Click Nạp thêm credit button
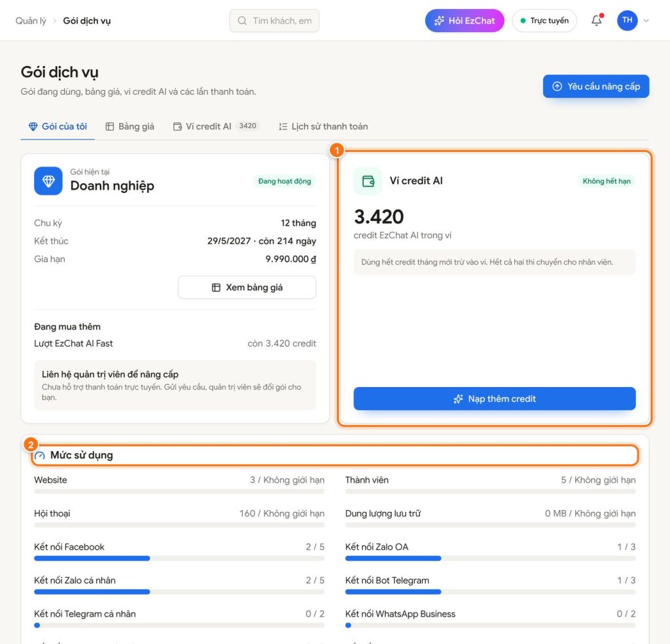Image resolution: width=670 pixels, height=644 pixels. click(x=495, y=399)
